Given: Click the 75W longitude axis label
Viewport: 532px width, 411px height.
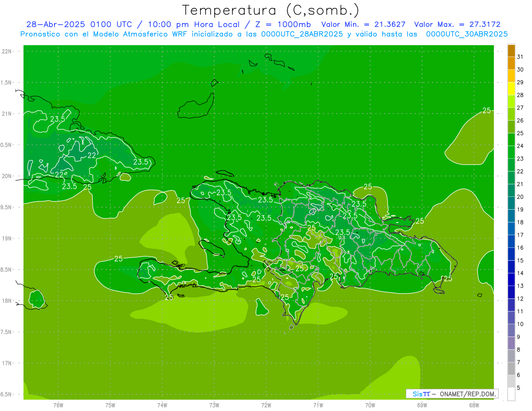Looking at the screenshot, I should [110, 405].
